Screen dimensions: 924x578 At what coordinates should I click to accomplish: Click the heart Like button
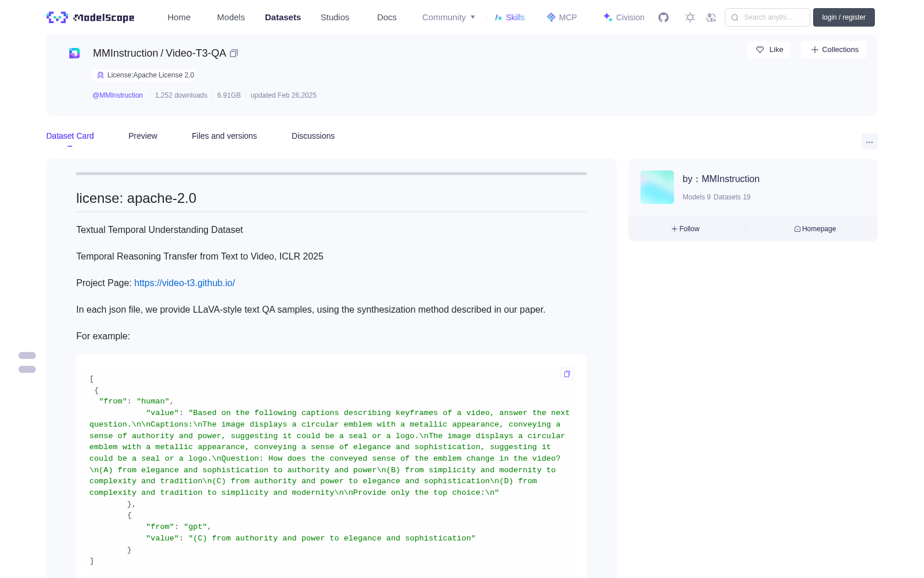(769, 50)
